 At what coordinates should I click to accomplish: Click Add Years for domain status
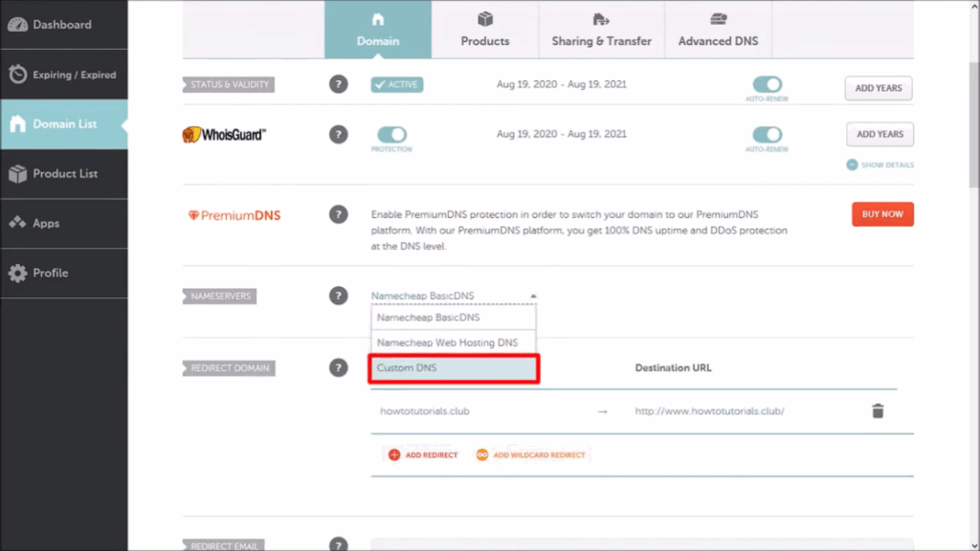coord(879,88)
